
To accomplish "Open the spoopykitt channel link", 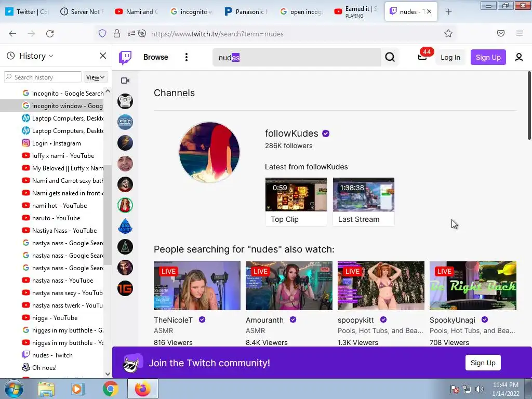I will pyautogui.click(x=355, y=320).
